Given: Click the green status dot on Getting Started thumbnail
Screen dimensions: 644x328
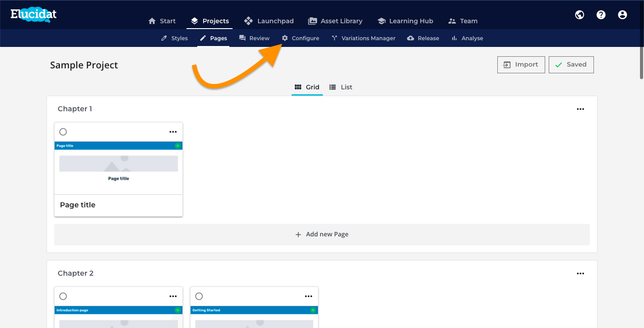Looking at the screenshot, I should tap(313, 310).
